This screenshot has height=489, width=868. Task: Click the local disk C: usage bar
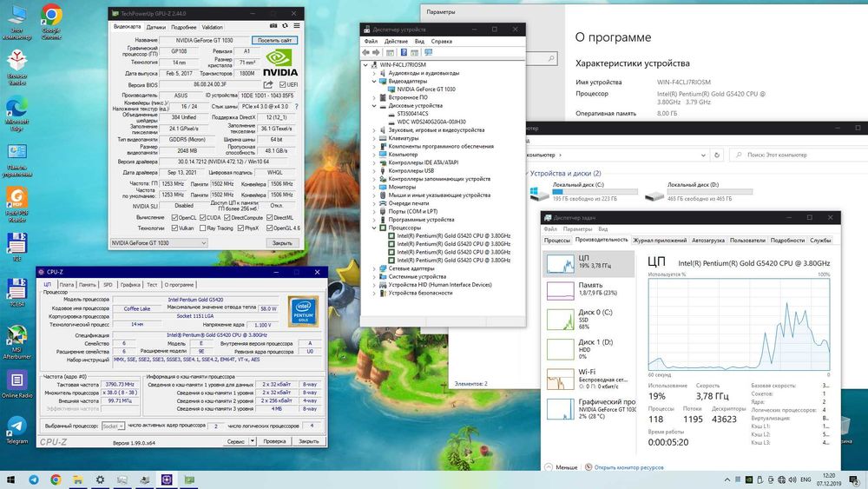coord(595,192)
